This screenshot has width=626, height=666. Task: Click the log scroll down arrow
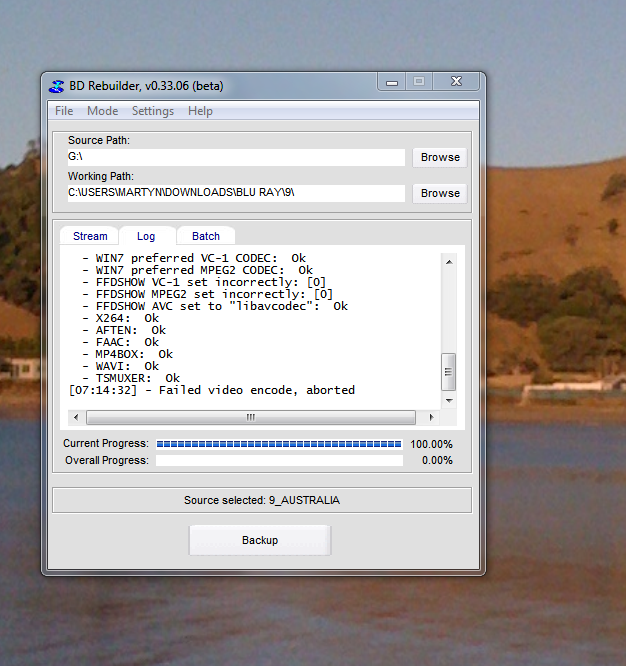(x=449, y=401)
